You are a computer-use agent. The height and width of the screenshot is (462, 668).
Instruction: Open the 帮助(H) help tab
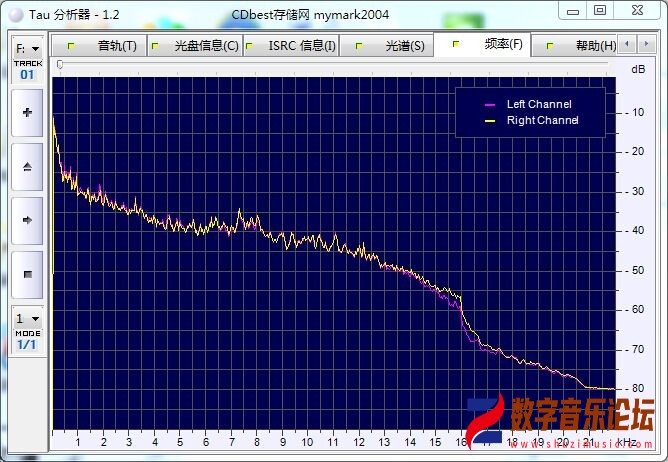tap(575, 46)
